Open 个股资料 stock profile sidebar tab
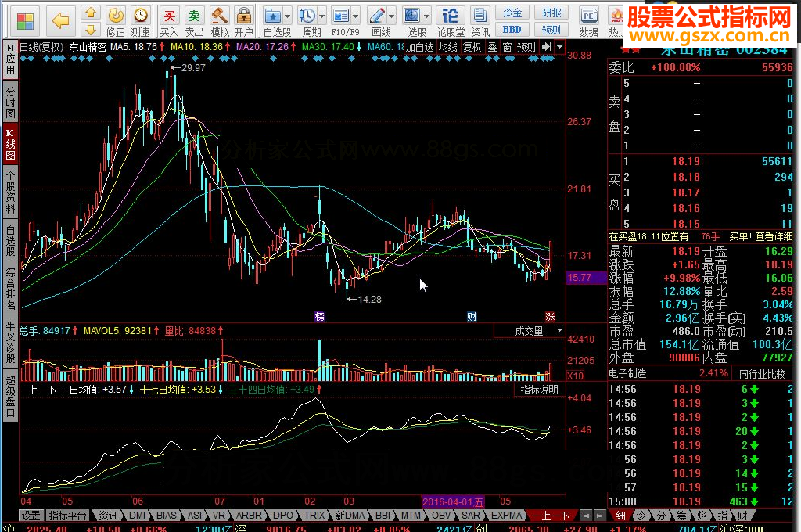 [10, 192]
